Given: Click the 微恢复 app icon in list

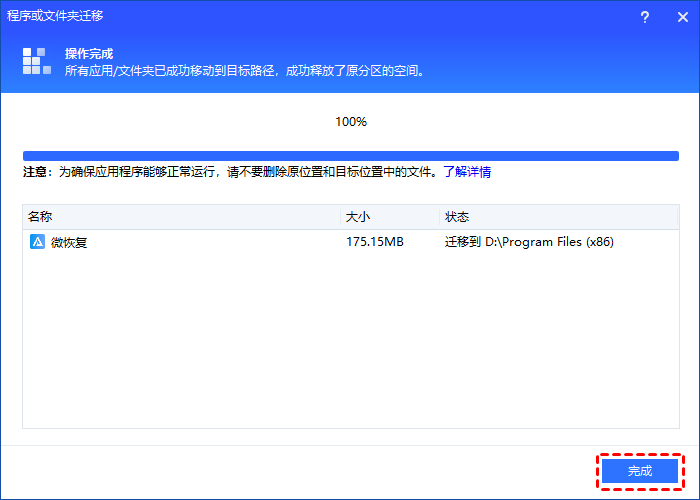Looking at the screenshot, I should click(37, 242).
